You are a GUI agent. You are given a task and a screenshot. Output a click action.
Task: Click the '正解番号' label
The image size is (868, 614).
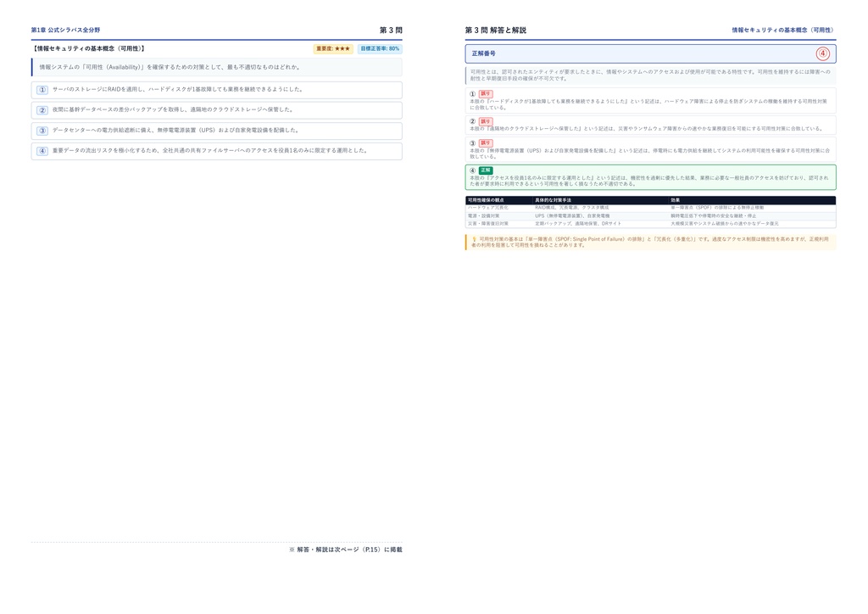pos(484,53)
